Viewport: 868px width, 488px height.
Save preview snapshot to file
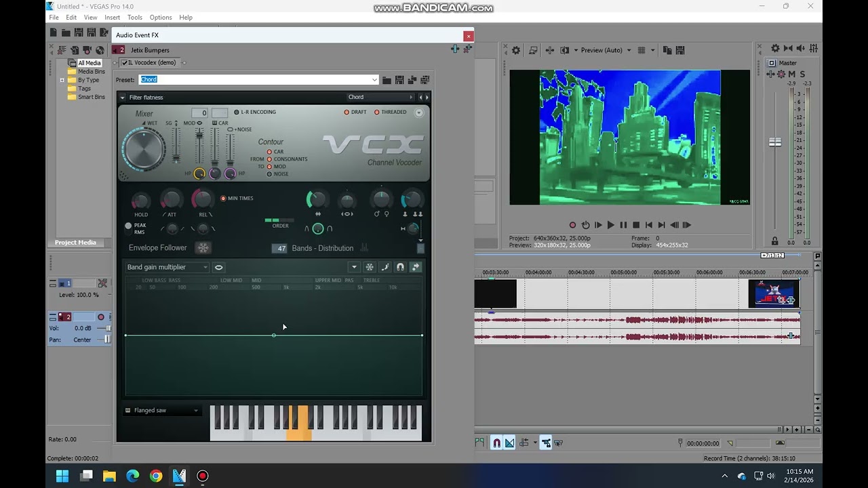680,50
